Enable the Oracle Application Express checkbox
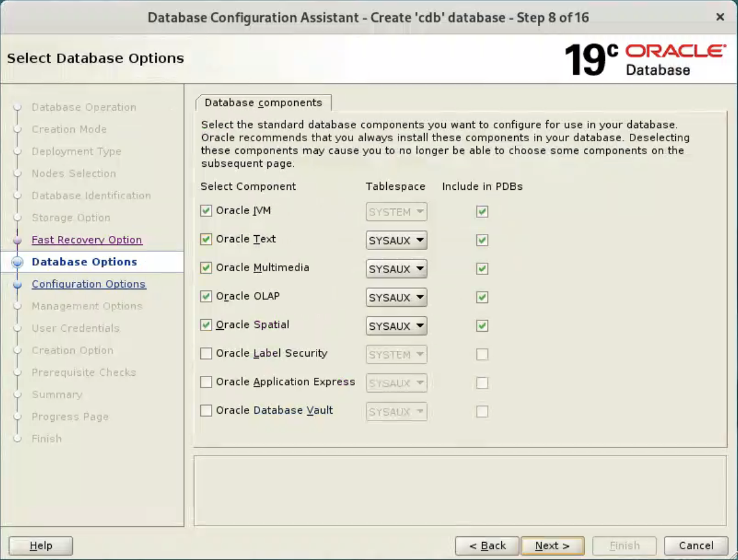The height and width of the screenshot is (560, 738). coord(206,382)
